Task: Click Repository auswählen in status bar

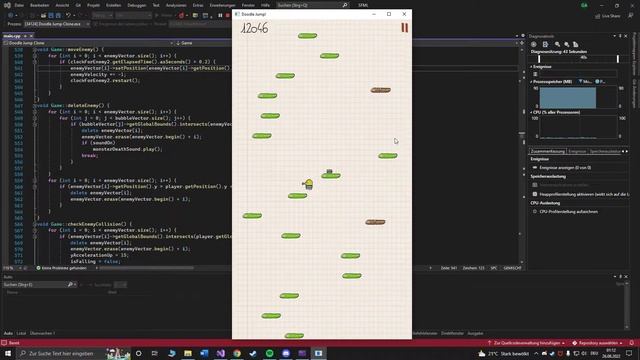Action: [x=597, y=343]
